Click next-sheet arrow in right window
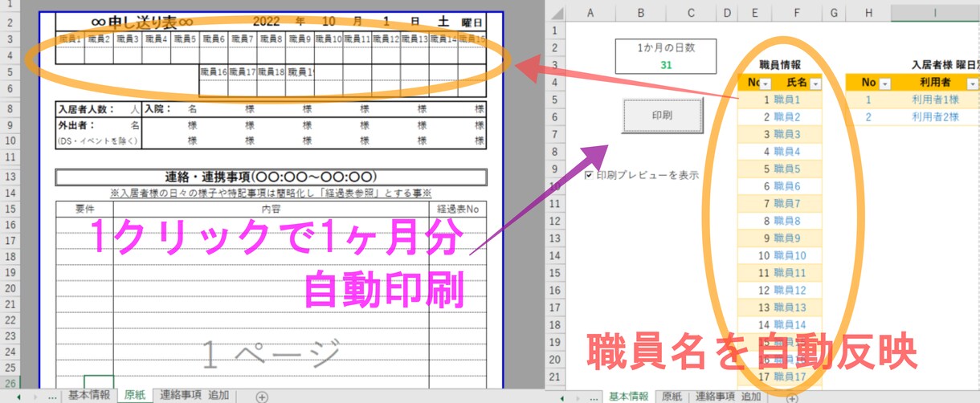Viewport: 980px width, 403px height. (578, 397)
